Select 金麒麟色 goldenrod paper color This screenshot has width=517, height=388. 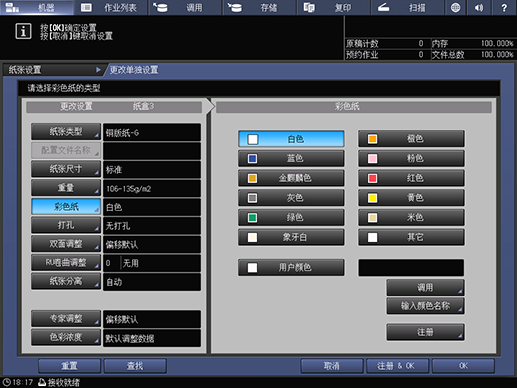tap(291, 178)
